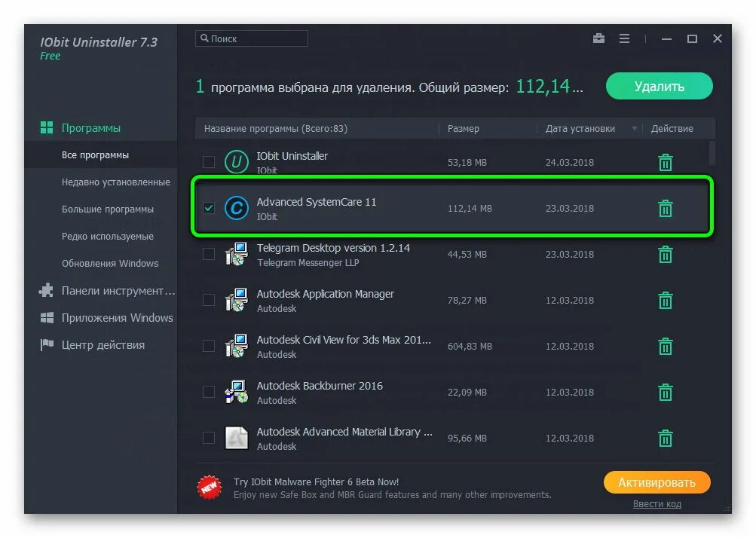This screenshot has height=538, width=756.
Task: Click the Действие column header
Action: [x=672, y=129]
